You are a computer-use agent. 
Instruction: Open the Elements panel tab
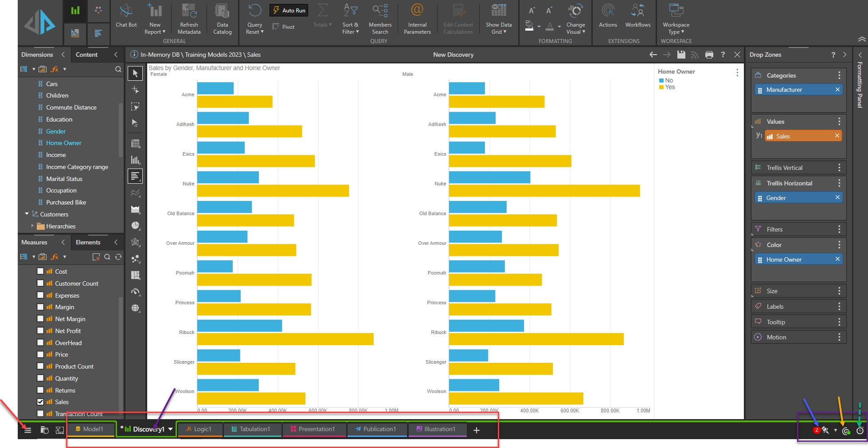(88, 242)
